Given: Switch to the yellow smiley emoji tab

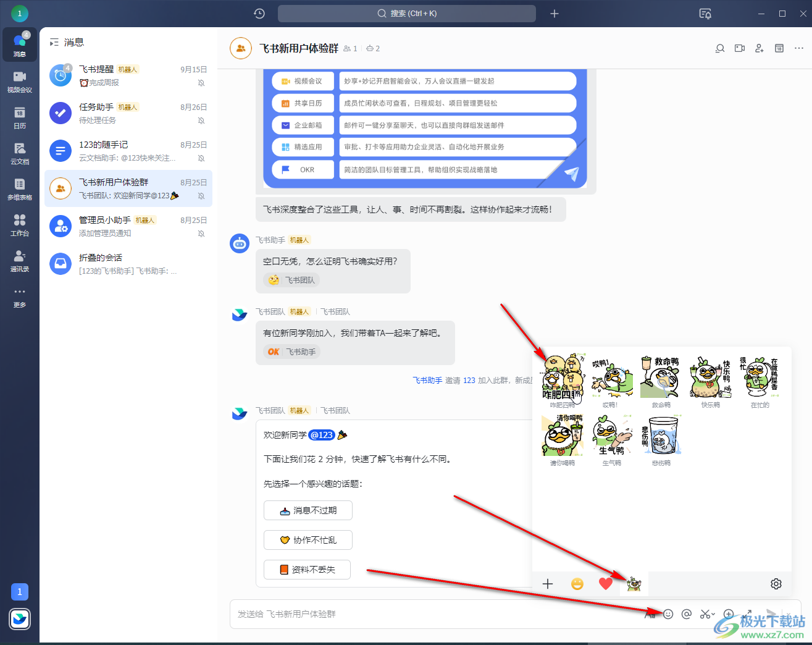Looking at the screenshot, I should 577,584.
